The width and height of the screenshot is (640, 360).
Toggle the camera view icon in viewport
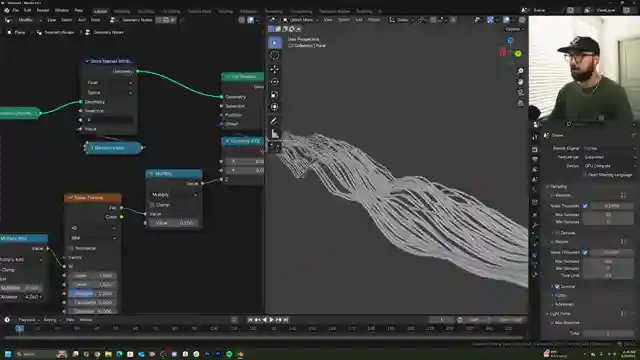[x=520, y=93]
